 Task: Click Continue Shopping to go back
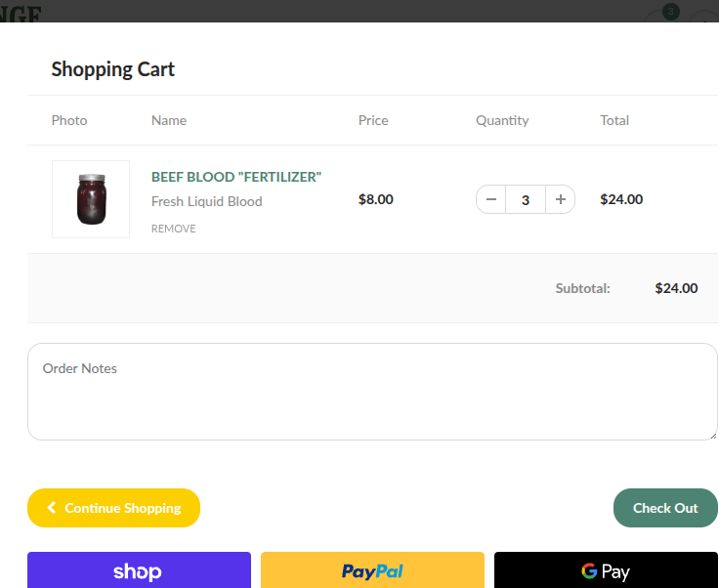[113, 508]
